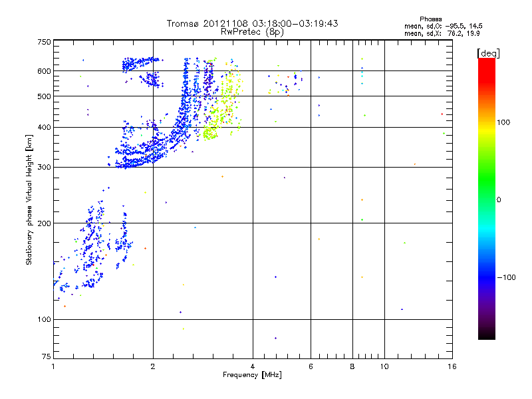
Task: Click the 'mean, sd,X: 76.2, 19.9' text
Action: click(x=442, y=33)
